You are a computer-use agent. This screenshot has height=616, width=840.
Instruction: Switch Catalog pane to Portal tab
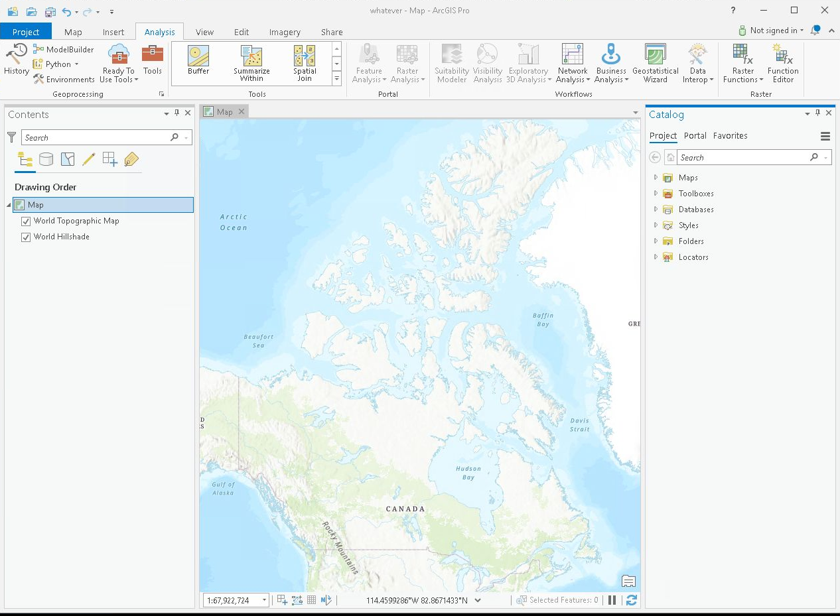point(695,135)
